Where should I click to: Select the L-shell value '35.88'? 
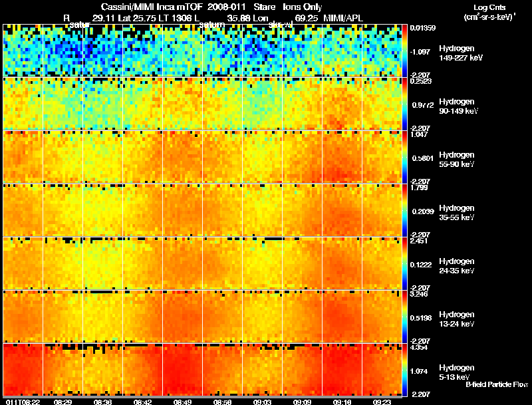coord(238,19)
